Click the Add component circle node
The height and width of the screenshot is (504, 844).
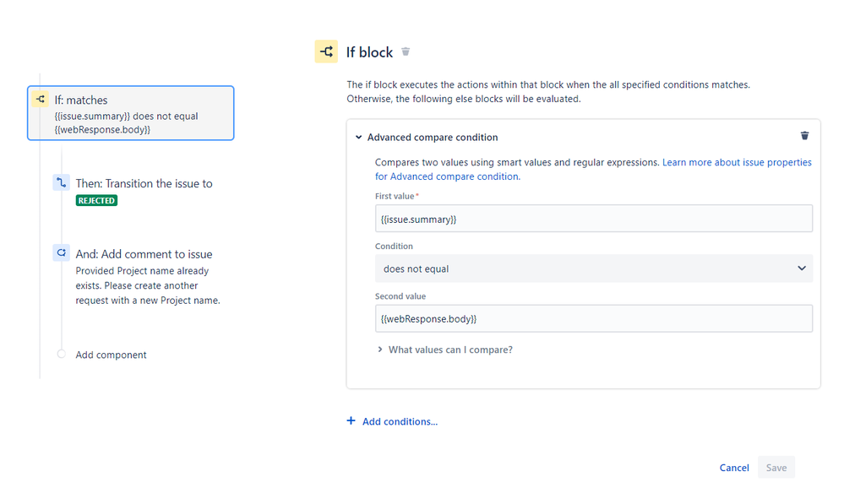click(62, 354)
